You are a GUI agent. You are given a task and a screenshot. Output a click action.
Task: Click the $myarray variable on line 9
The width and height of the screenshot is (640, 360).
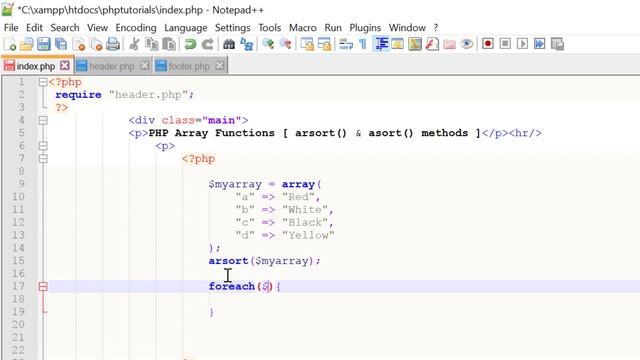tap(235, 184)
